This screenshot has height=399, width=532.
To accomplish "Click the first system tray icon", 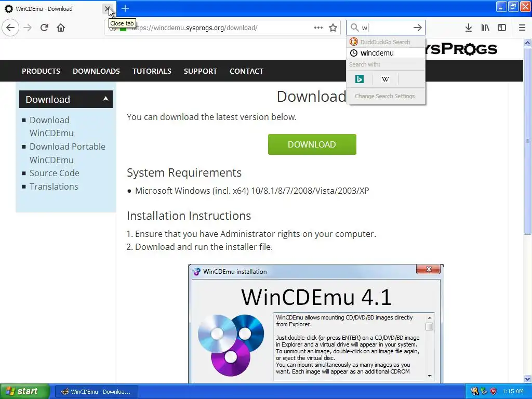I will point(474,392).
